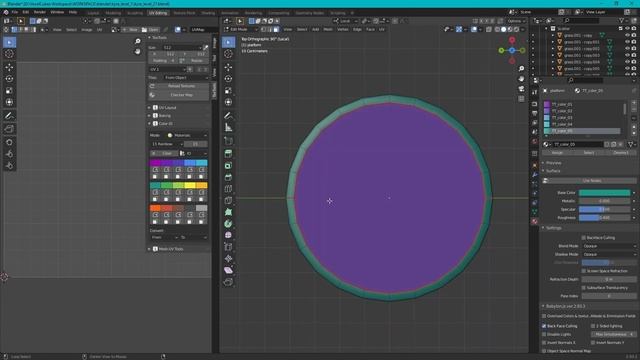Click the pan hand icon in UV editor
This screenshot has width=640, height=360.
pyautogui.click(x=138, y=51)
